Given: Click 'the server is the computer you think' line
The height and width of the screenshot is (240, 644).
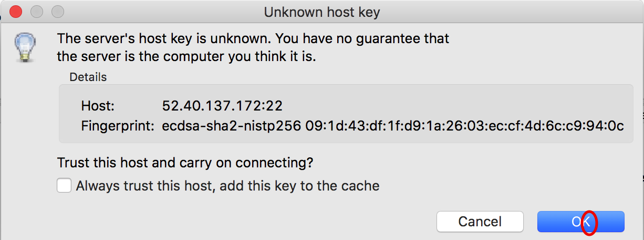Looking at the screenshot, I should [x=176, y=56].
